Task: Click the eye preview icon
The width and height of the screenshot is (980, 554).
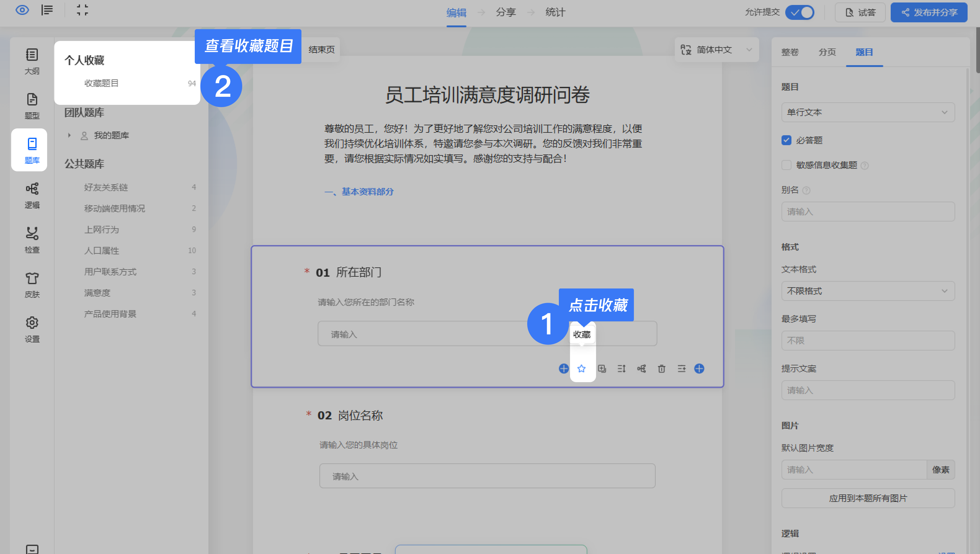Action: pyautogui.click(x=22, y=10)
